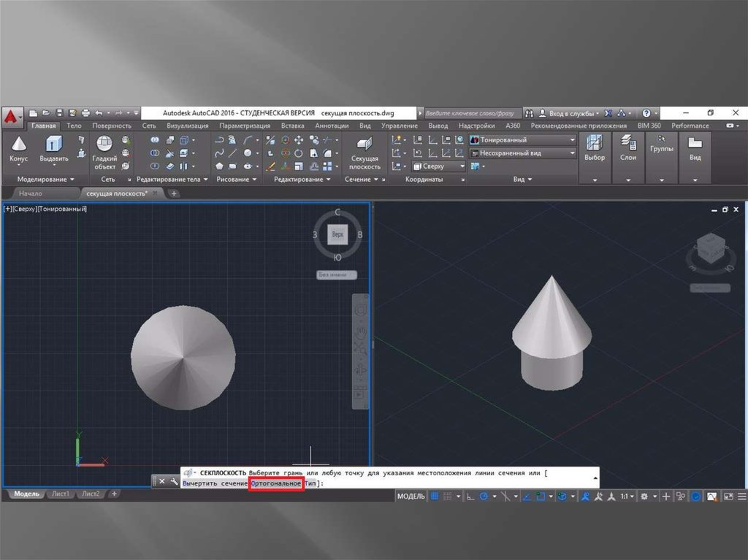Screen dimensions: 748x560
Task: Click the keyword search input field
Action: click(470, 113)
